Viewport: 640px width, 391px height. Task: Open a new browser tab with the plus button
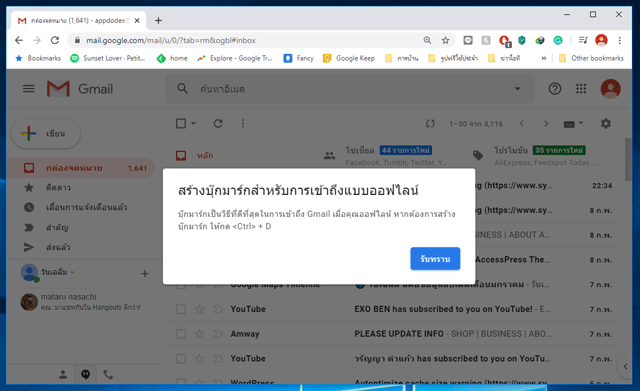point(158,20)
